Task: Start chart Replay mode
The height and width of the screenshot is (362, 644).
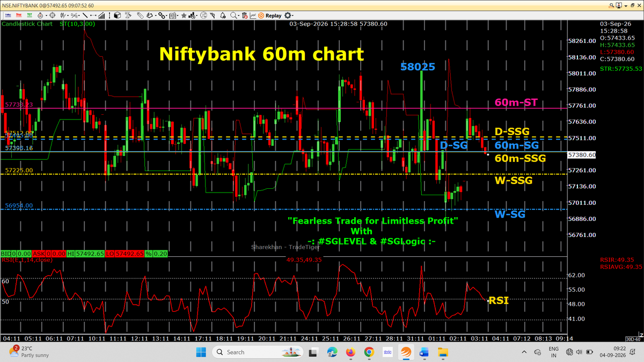Action: pos(270,16)
